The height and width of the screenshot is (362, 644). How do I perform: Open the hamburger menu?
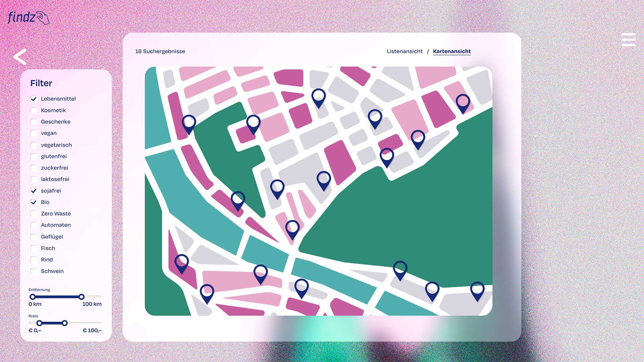click(x=628, y=40)
